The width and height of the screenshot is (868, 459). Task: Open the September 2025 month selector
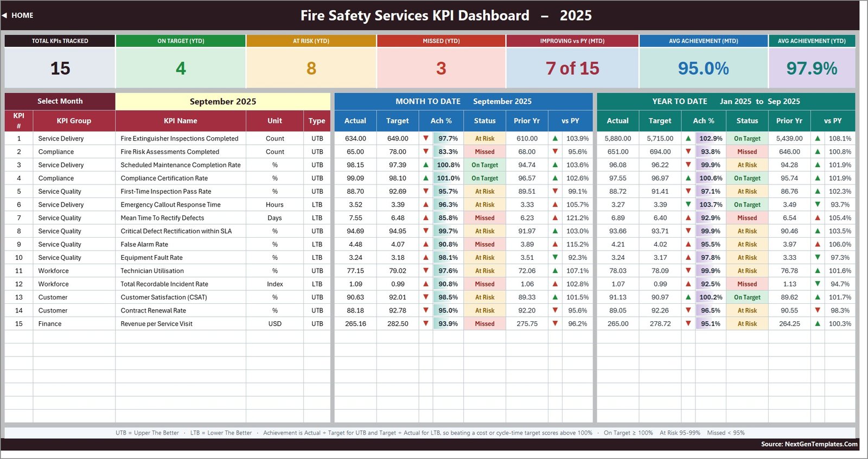point(223,101)
